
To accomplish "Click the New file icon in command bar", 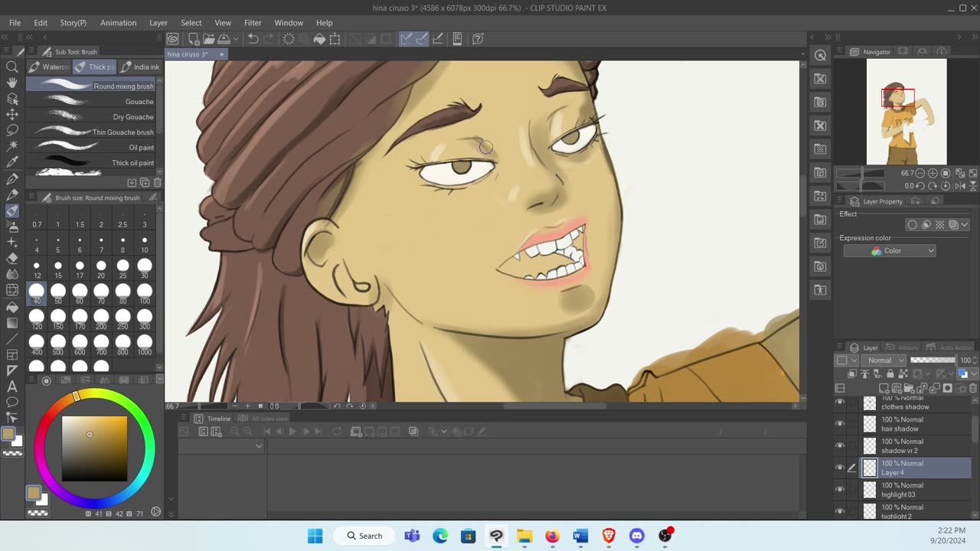I will click(x=194, y=38).
